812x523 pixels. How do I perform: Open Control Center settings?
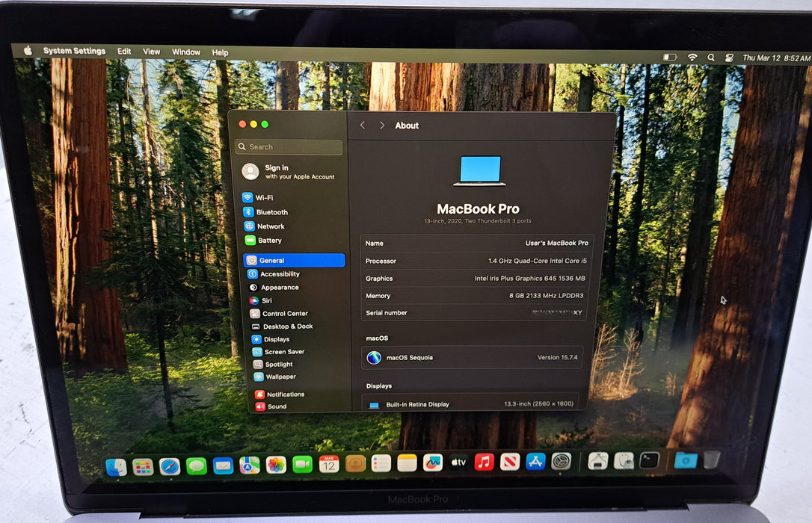(279, 314)
